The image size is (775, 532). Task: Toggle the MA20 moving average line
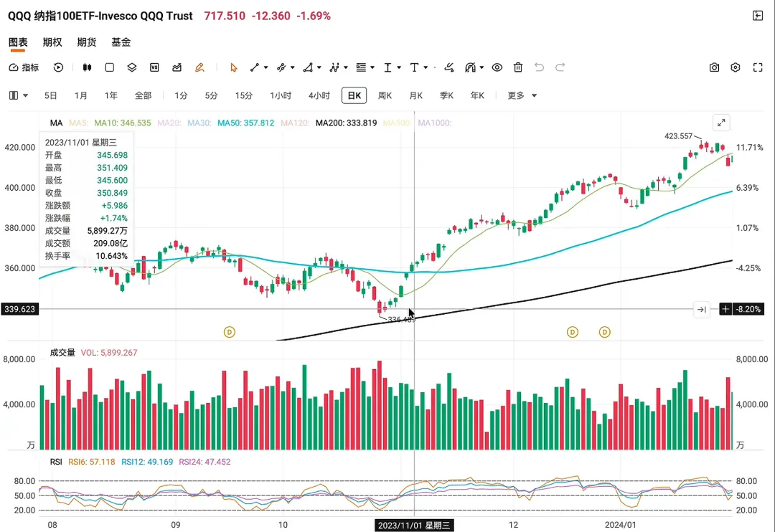tap(169, 123)
